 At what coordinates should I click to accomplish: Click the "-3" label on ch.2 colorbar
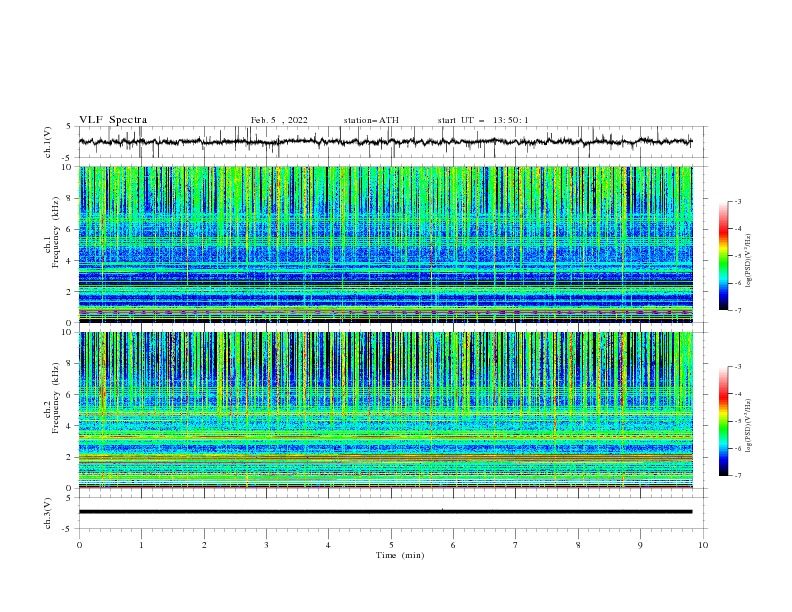[737, 367]
